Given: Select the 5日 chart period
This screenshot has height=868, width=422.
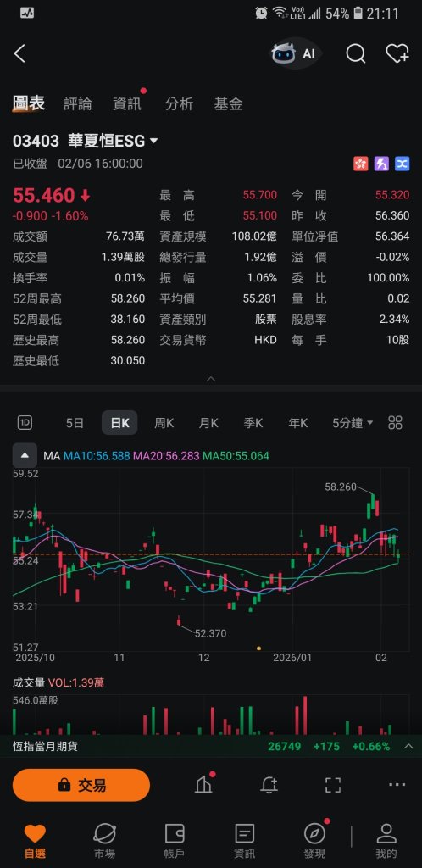Looking at the screenshot, I should [75, 423].
